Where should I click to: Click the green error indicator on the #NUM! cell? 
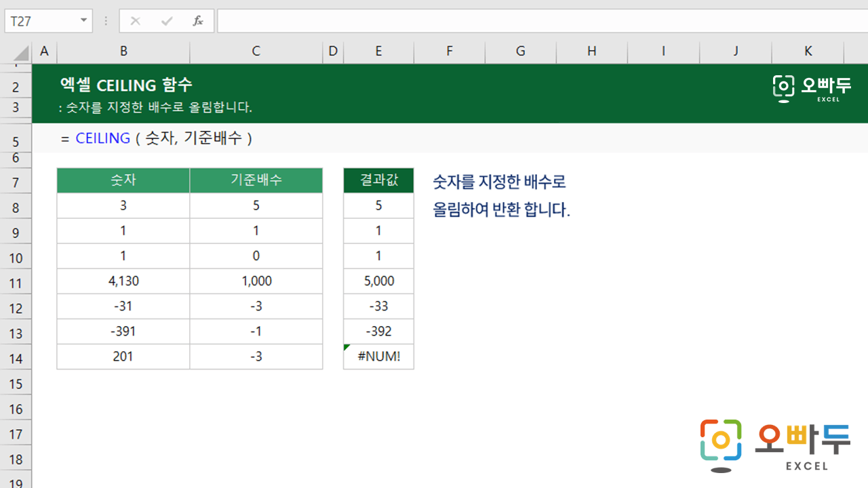347,347
